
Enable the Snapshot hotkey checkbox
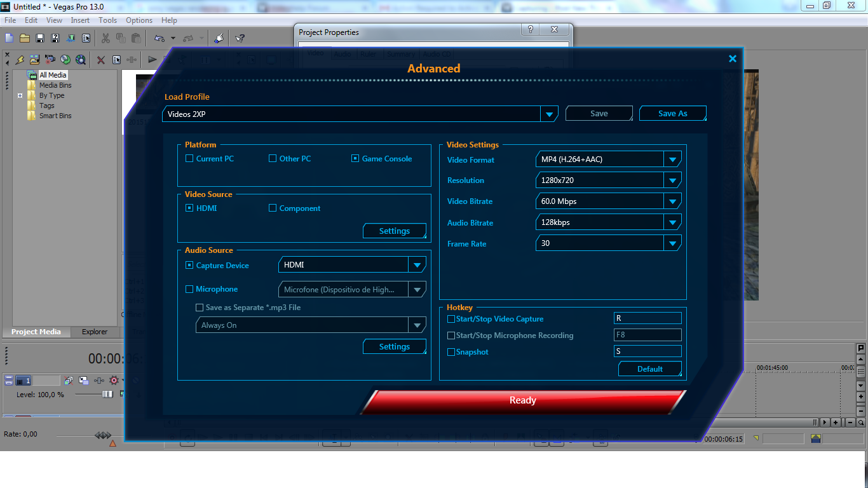click(x=451, y=352)
